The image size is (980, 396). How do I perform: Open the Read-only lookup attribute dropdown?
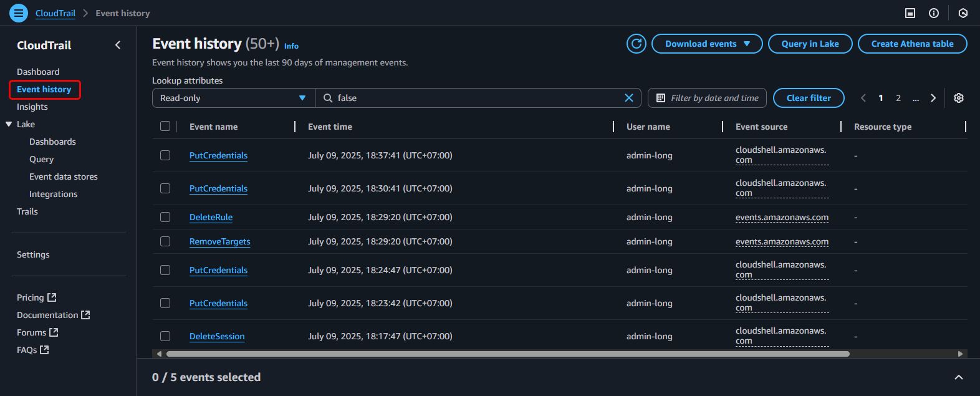coord(233,98)
